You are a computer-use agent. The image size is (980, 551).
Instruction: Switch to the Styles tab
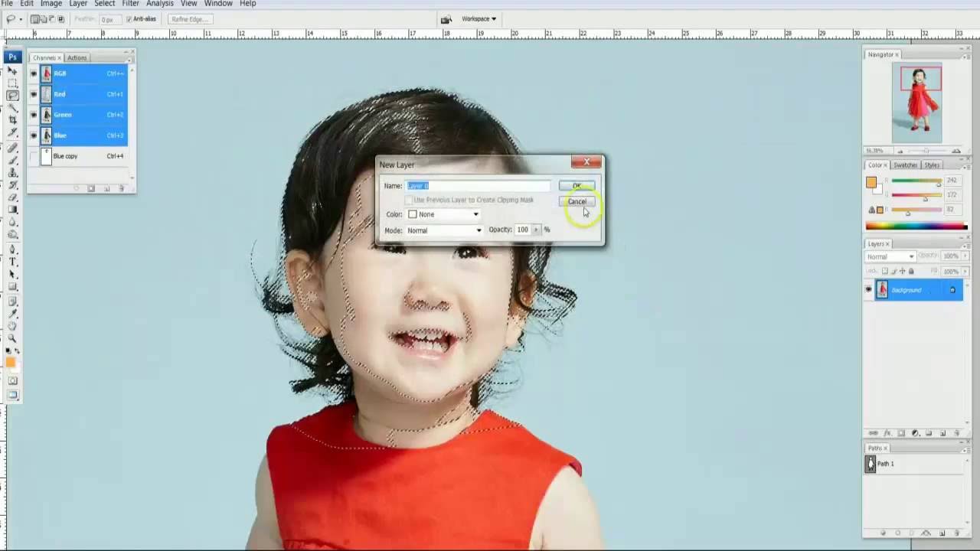click(932, 165)
